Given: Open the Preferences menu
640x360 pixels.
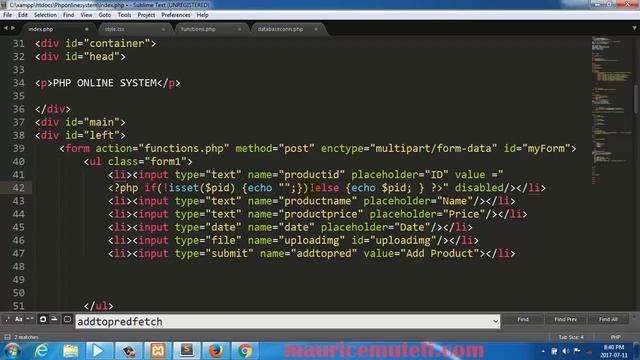Looking at the screenshot, I should pos(176,15).
